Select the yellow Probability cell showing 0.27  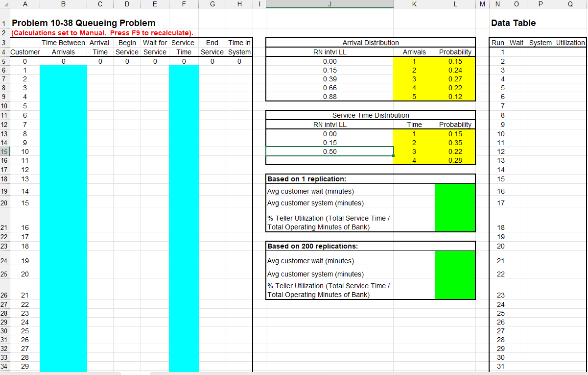(x=455, y=79)
